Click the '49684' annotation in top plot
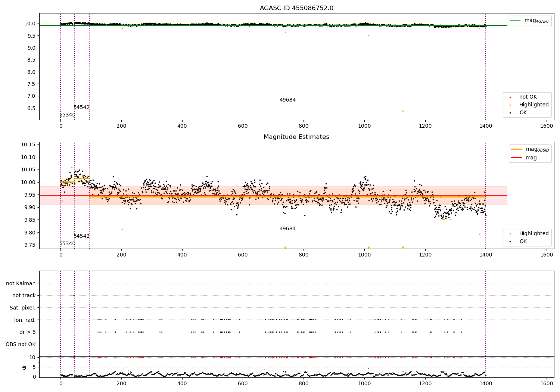Screen dimensions: 560x392 (287, 100)
